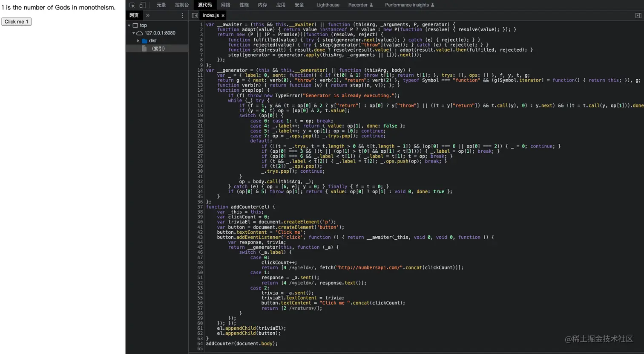Screen dimensions: 644x354
Task: Collapse the 127.0.0.1:8080 origin node
Action: (133, 33)
